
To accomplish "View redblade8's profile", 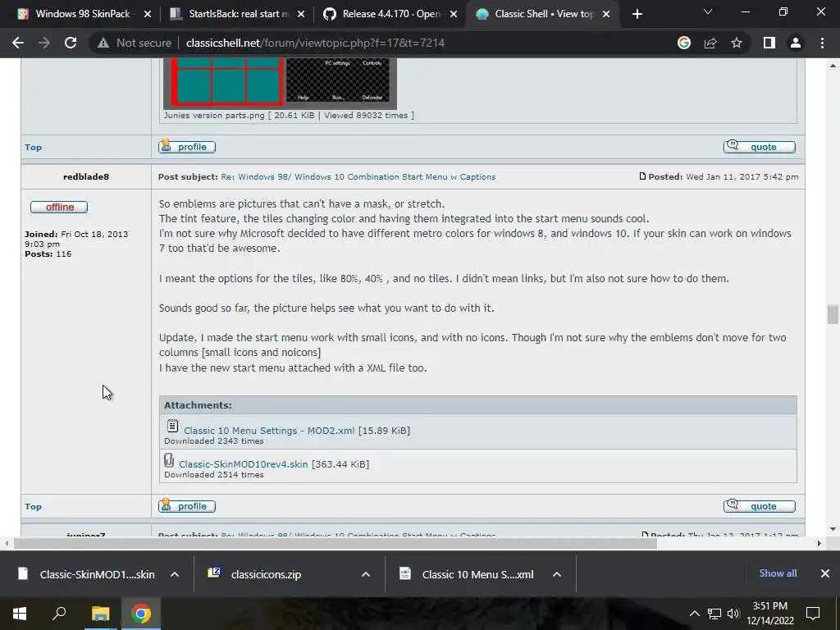I will 187,506.
